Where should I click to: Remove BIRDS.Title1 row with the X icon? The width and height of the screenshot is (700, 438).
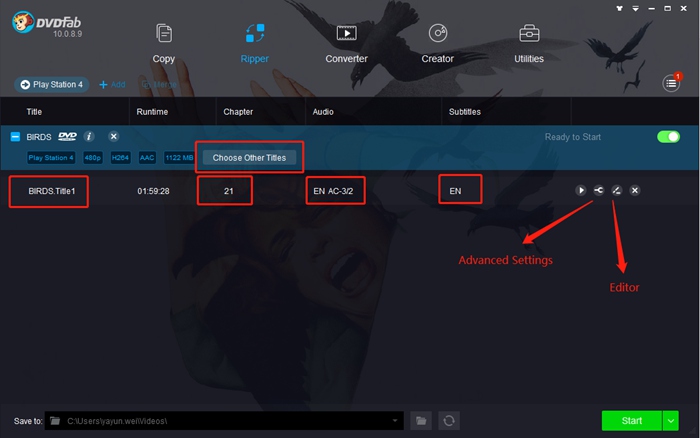[x=634, y=191]
